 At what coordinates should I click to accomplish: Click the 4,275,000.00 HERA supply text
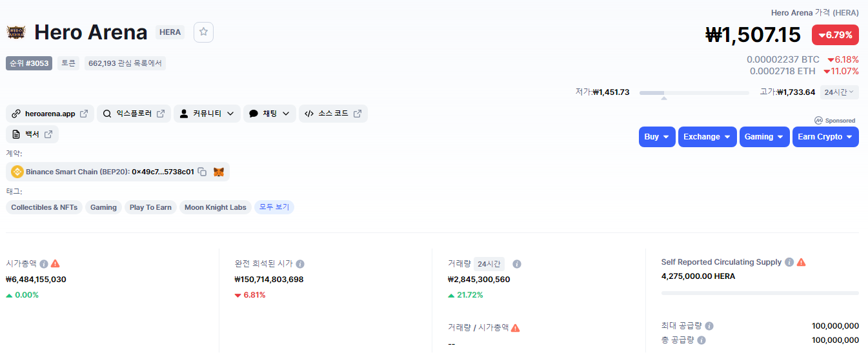coord(698,276)
